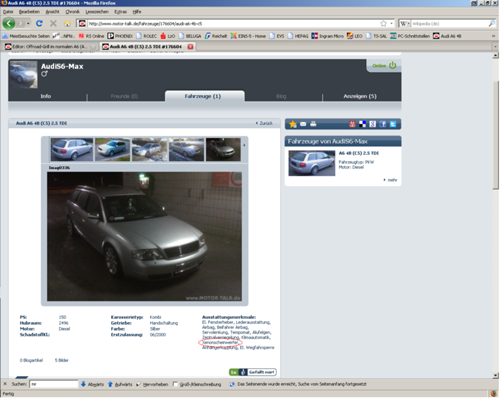Viewport: 500px width, 398px height.
Task: Click the green browser back button
Action: pos(9,23)
